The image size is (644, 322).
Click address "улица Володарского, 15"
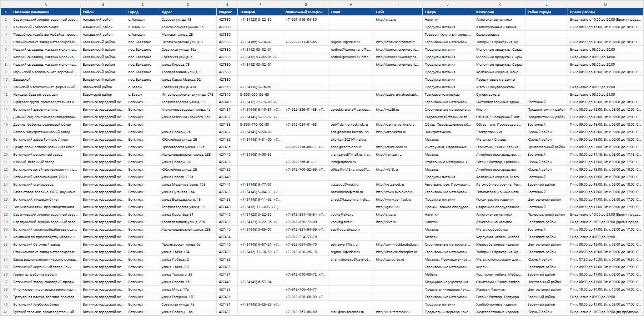(x=188, y=200)
